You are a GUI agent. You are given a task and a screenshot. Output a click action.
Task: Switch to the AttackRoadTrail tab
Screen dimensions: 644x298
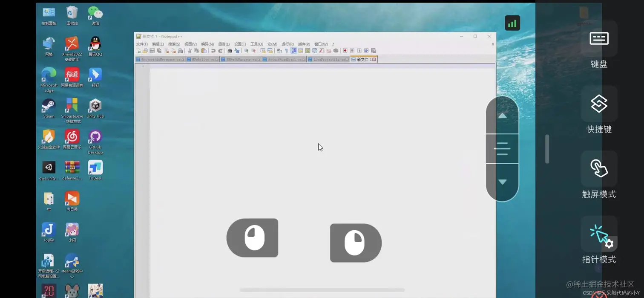(x=284, y=60)
